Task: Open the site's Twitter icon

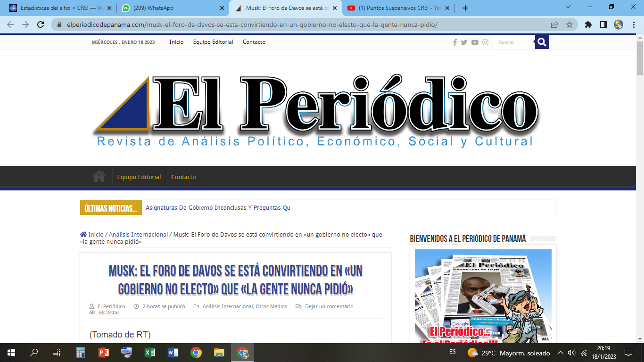Action: coord(464,42)
